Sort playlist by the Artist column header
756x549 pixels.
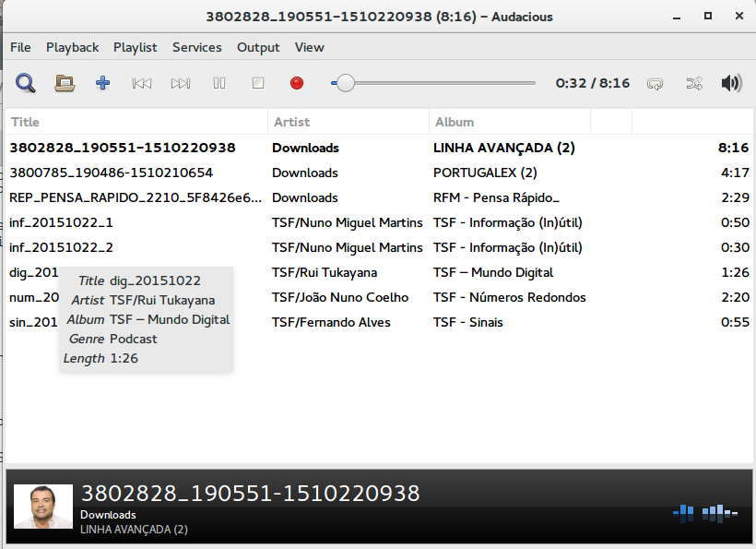point(348,122)
